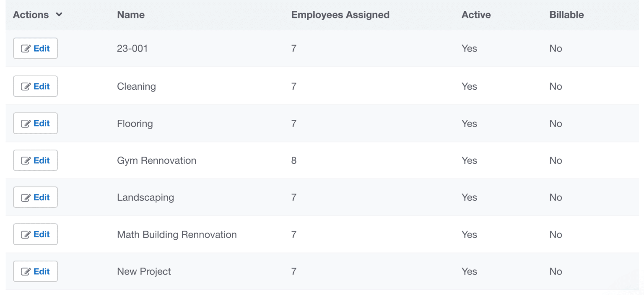Click the employee count 8 for Gym Rennovation
Screen dimensions: 644x295
pyautogui.click(x=293, y=160)
